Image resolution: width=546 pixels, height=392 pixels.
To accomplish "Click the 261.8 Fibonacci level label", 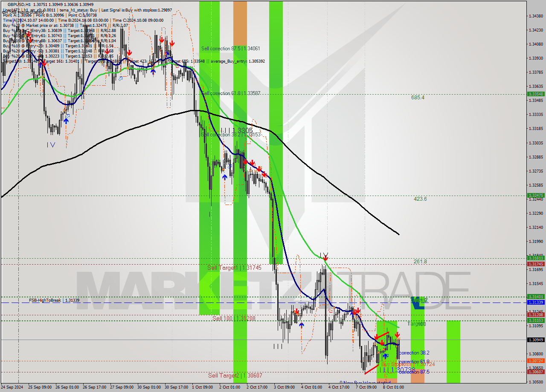I will click(x=420, y=262).
